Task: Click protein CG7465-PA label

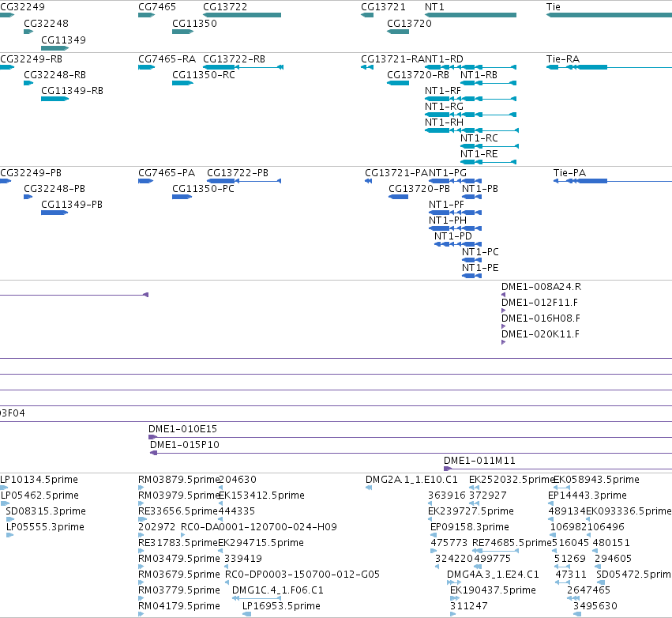Action: click(167, 173)
